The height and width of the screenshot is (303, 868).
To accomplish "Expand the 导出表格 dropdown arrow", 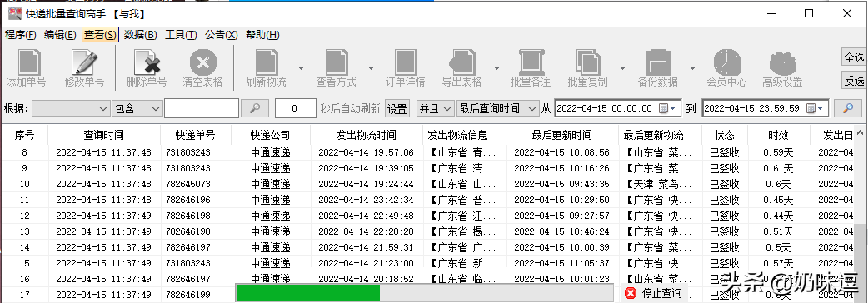I will [x=496, y=68].
